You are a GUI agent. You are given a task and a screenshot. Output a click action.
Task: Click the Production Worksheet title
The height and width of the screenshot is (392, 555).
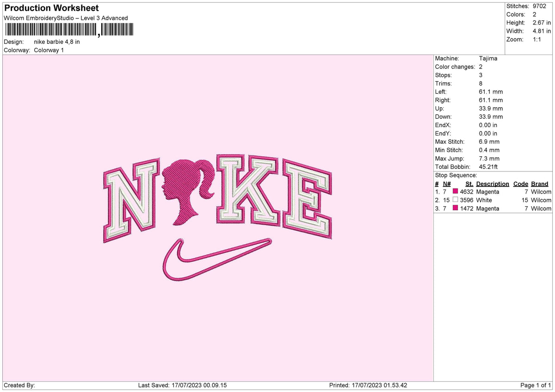[x=51, y=8]
